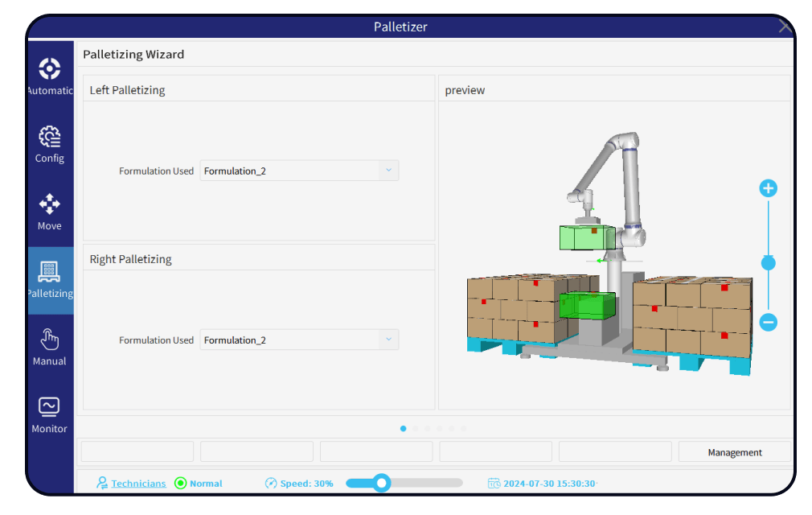Open the Config gear icon

(x=50, y=137)
